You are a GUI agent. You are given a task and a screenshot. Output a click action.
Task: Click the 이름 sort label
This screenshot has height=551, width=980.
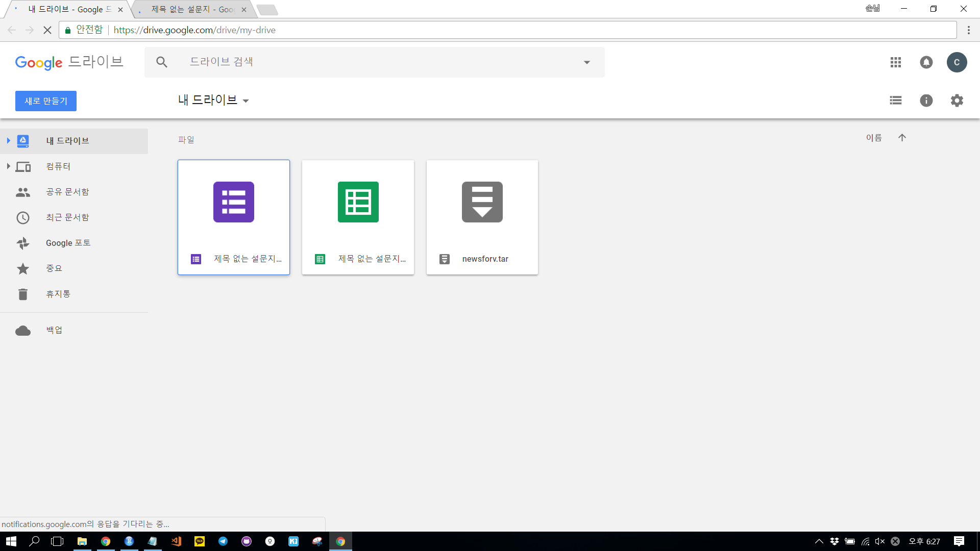873,138
